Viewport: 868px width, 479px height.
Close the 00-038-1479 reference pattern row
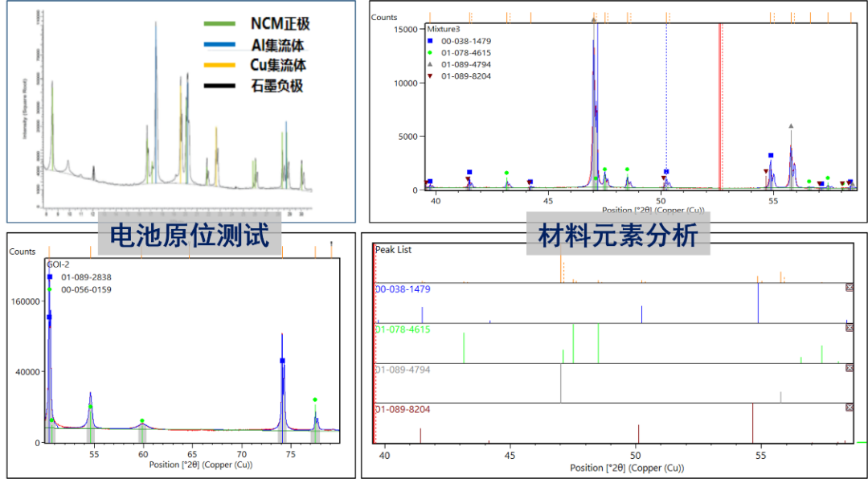[850, 288]
